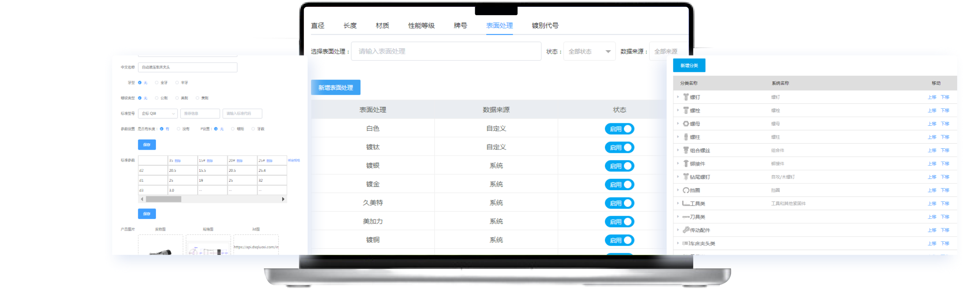Viewport: 980px width, 289px height.
Task: Disable the 启用 switch for 镀金
Action: (x=619, y=184)
